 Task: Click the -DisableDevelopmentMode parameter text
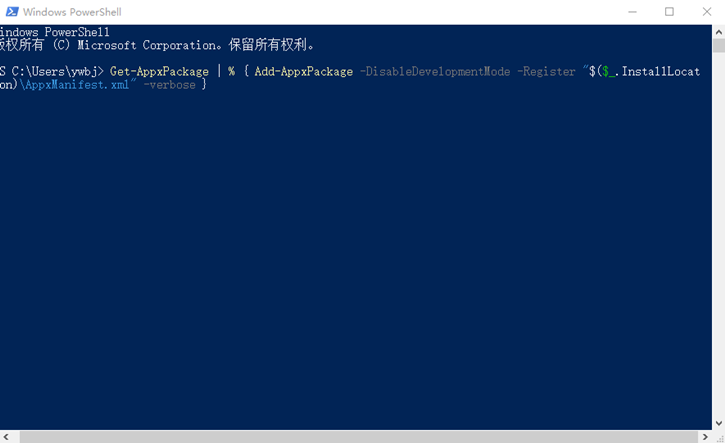click(435, 72)
